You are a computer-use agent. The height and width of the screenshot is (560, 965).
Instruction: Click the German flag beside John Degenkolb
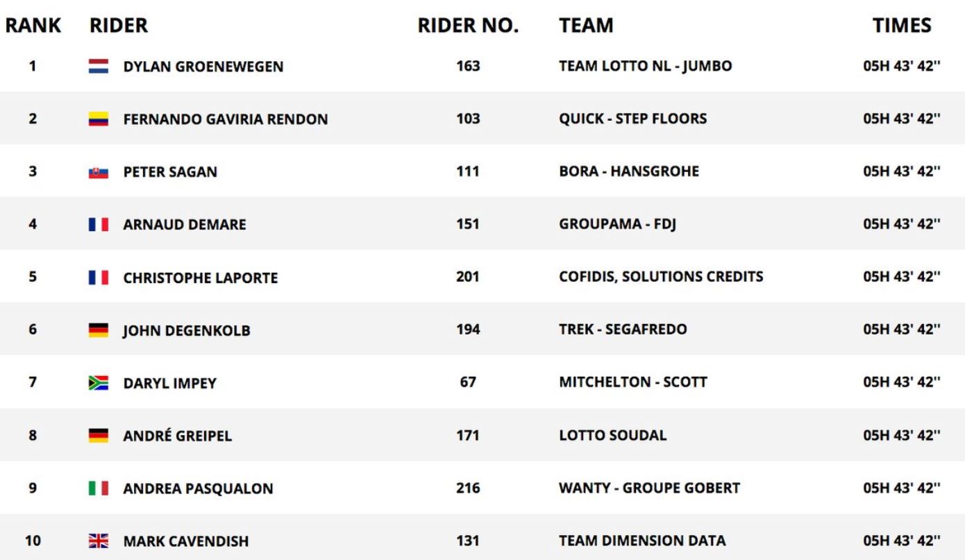99,330
